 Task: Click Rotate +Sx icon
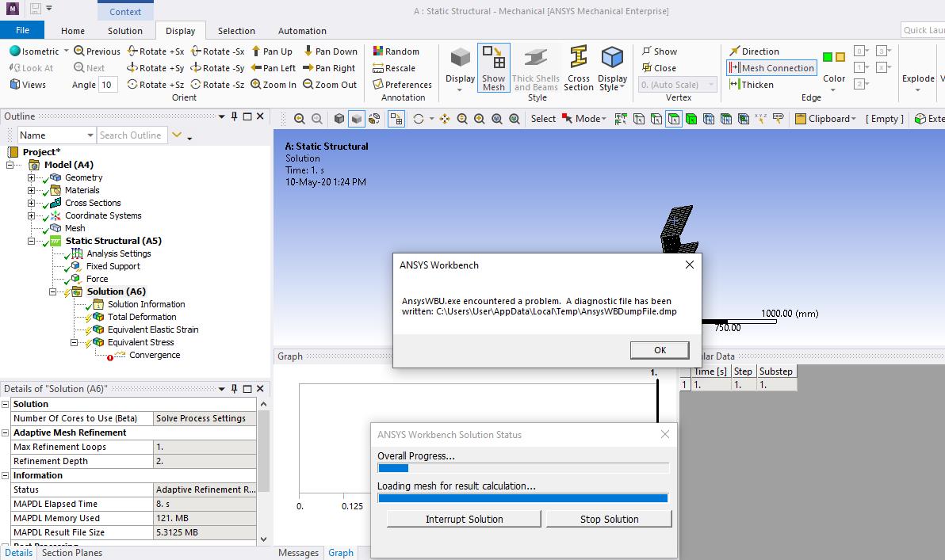click(132, 51)
